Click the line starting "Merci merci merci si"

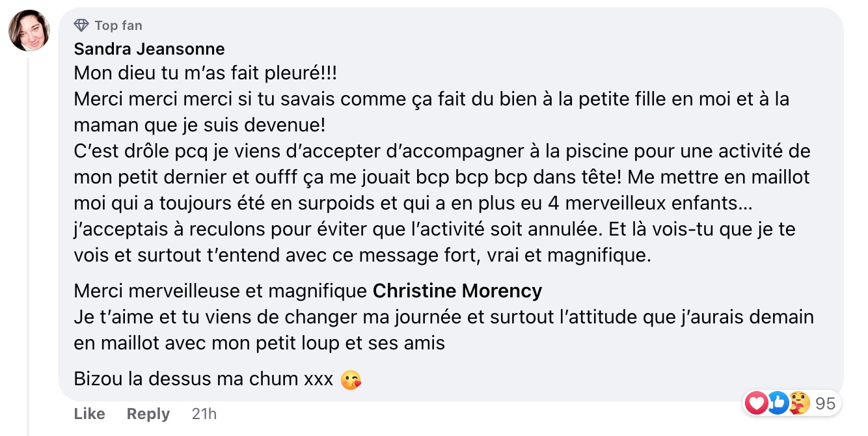click(x=431, y=99)
